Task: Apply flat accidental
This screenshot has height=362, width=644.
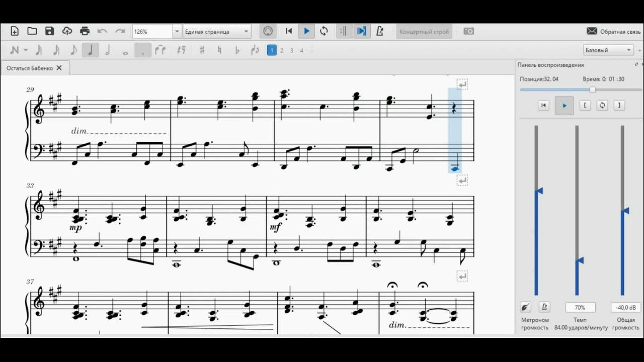Action: pos(237,50)
